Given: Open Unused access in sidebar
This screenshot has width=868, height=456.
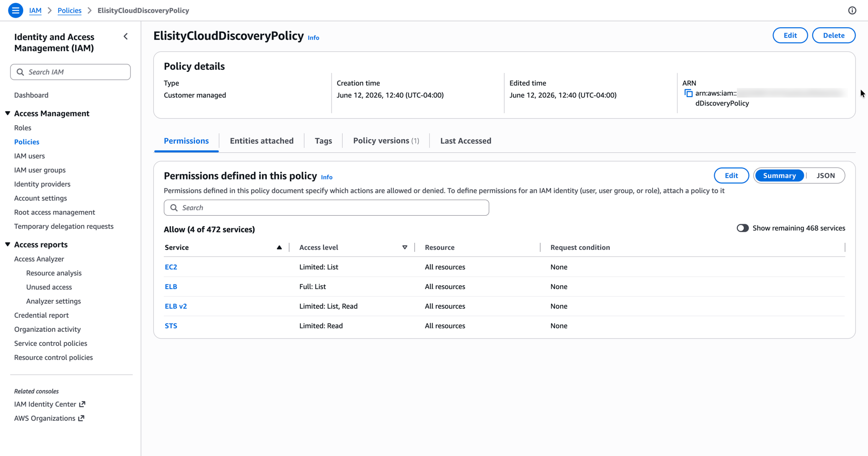Looking at the screenshot, I should pyautogui.click(x=49, y=287).
